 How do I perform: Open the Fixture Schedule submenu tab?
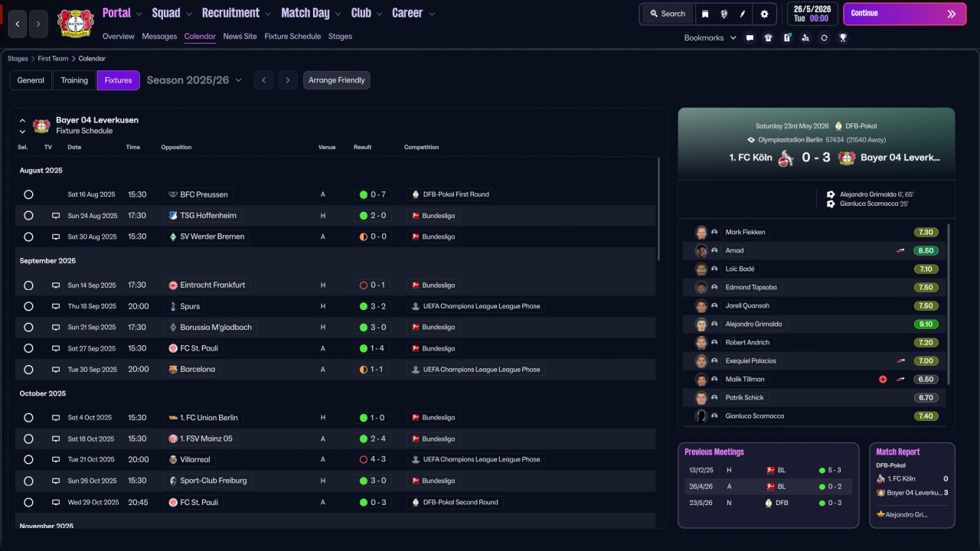(x=292, y=36)
